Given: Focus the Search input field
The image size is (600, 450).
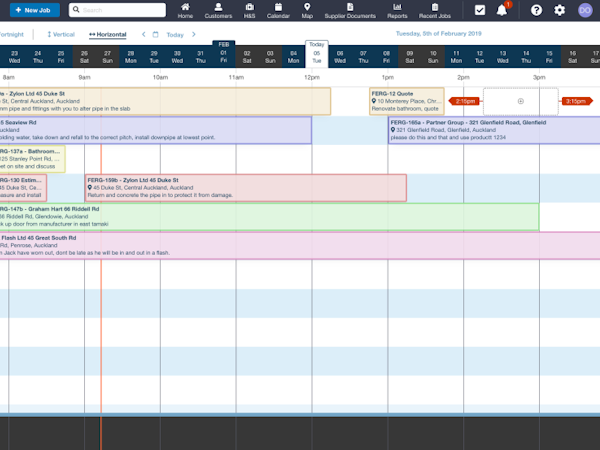Looking at the screenshot, I should coord(117,10).
